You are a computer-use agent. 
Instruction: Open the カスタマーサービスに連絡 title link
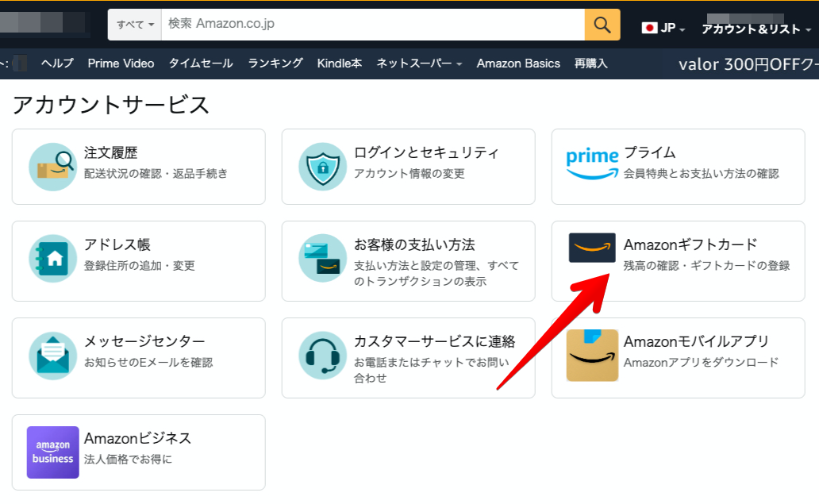click(435, 341)
